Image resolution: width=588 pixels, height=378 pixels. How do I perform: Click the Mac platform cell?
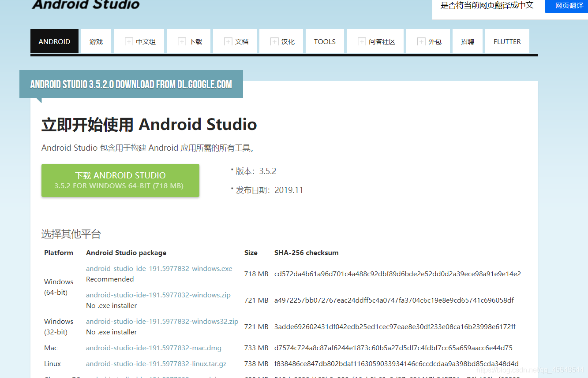[51, 348]
